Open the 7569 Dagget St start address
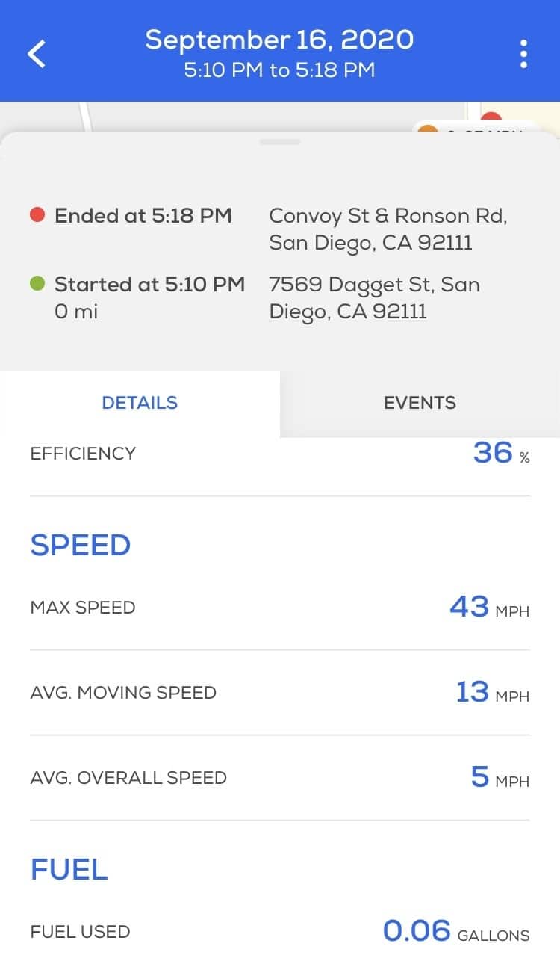560x973 pixels. point(374,297)
